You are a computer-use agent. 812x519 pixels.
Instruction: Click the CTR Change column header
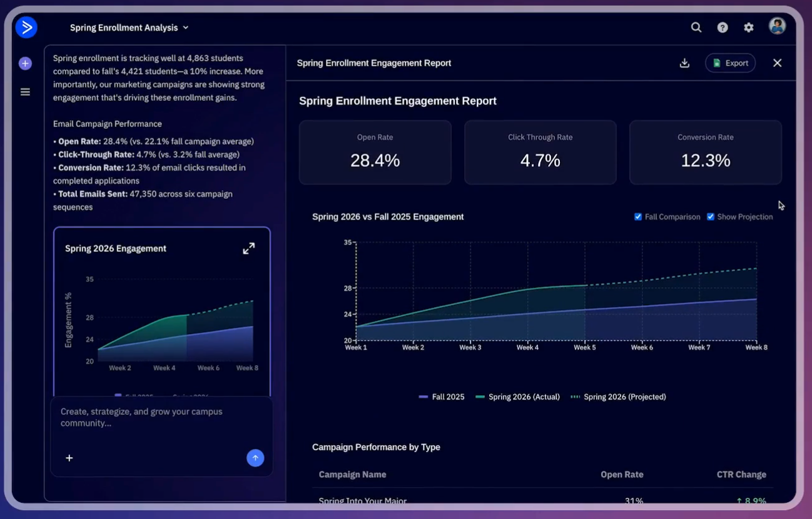click(x=741, y=475)
